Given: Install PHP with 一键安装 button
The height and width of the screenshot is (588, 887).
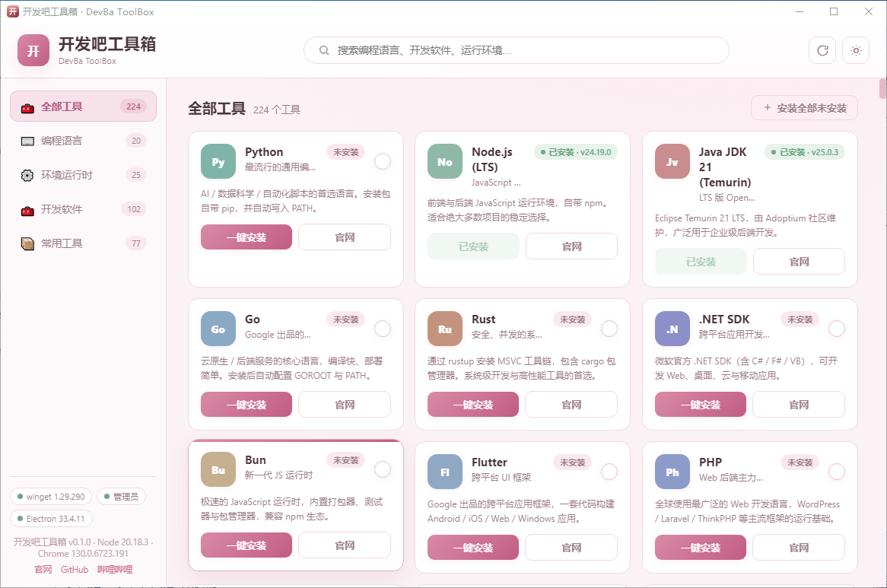Looking at the screenshot, I should [701, 548].
